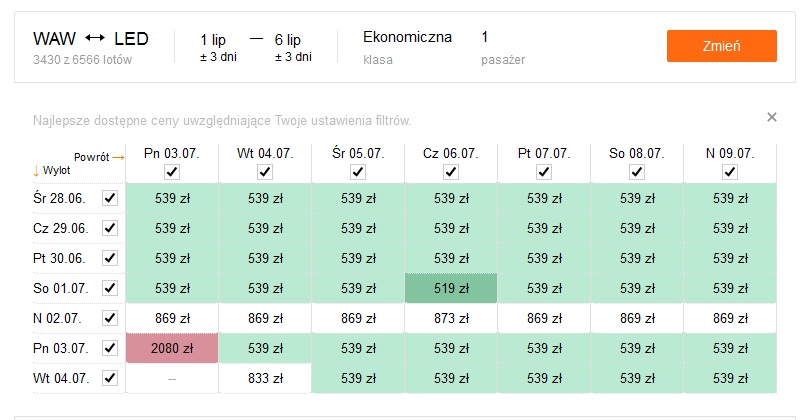
Task: Toggle the Śr 28.06. departure row checkbox
Action: click(110, 198)
